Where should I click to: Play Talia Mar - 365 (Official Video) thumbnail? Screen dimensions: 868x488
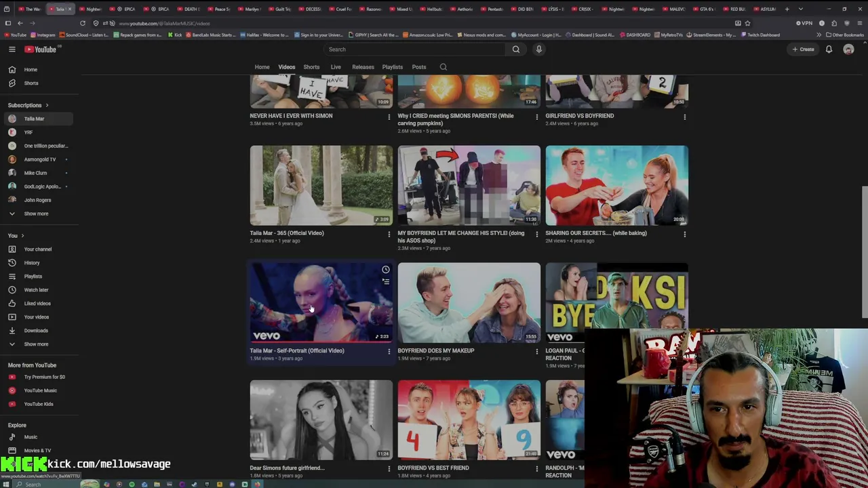click(321, 185)
